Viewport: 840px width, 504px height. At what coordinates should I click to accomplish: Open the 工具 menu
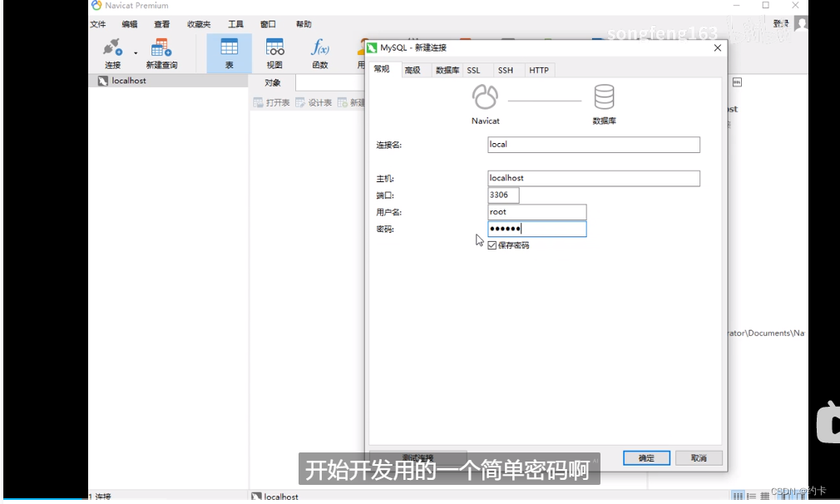point(235,24)
